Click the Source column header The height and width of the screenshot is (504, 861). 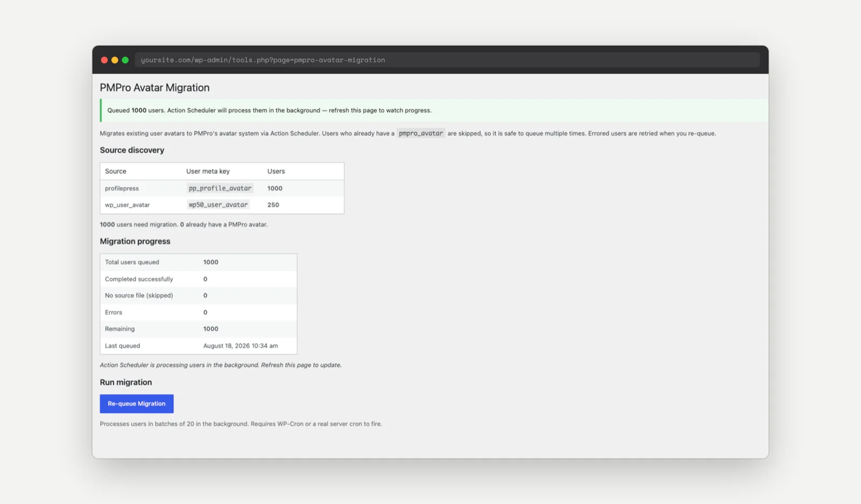pos(116,171)
